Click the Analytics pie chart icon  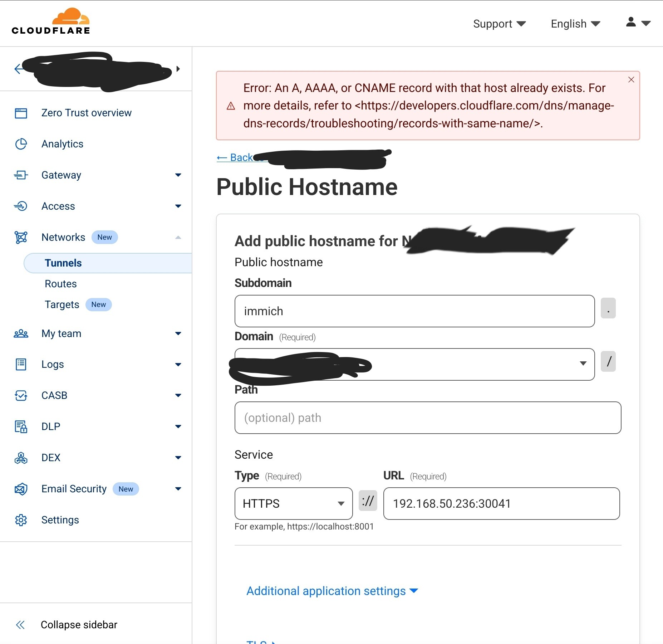coord(21,144)
